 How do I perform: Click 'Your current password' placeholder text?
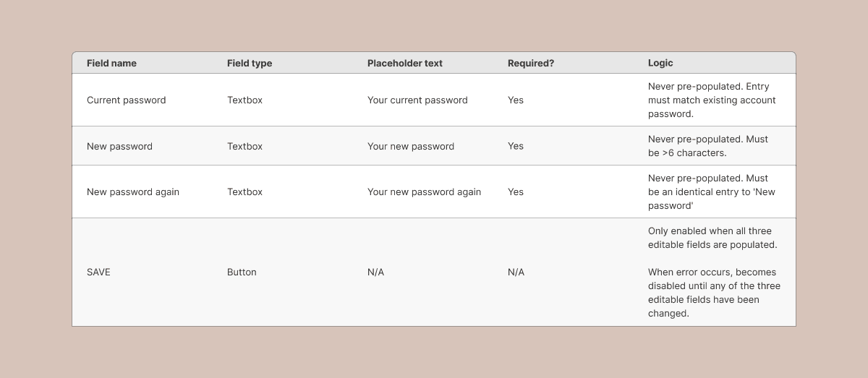[x=417, y=100]
